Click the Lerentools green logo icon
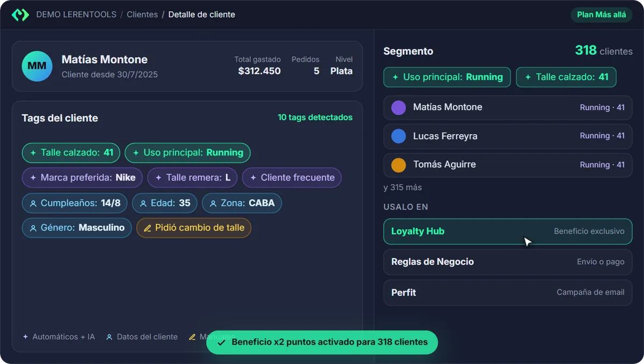This screenshot has width=644, height=364. (x=20, y=14)
